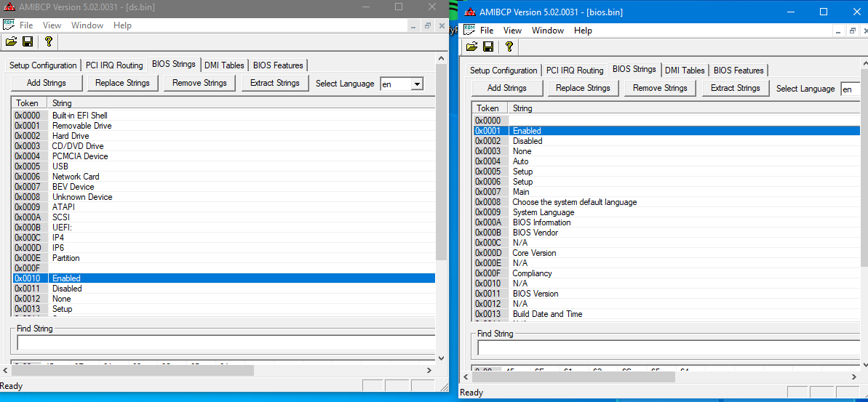This screenshot has width=868, height=402.
Task: Help question mark icon in ds.bin window
Action: [48, 41]
